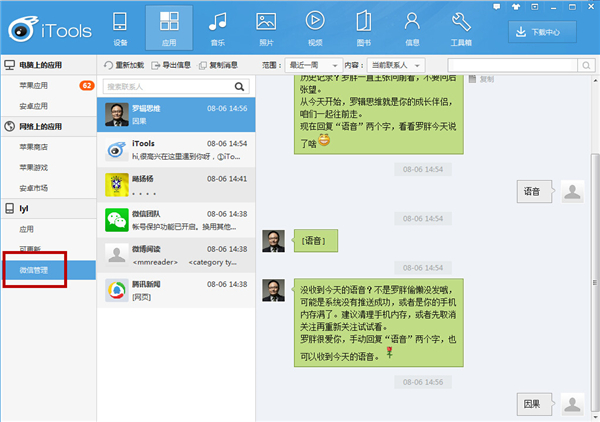Click the 腾讯新闻 logo avatar
Image resolution: width=600 pixels, height=422 pixels.
tap(117, 290)
